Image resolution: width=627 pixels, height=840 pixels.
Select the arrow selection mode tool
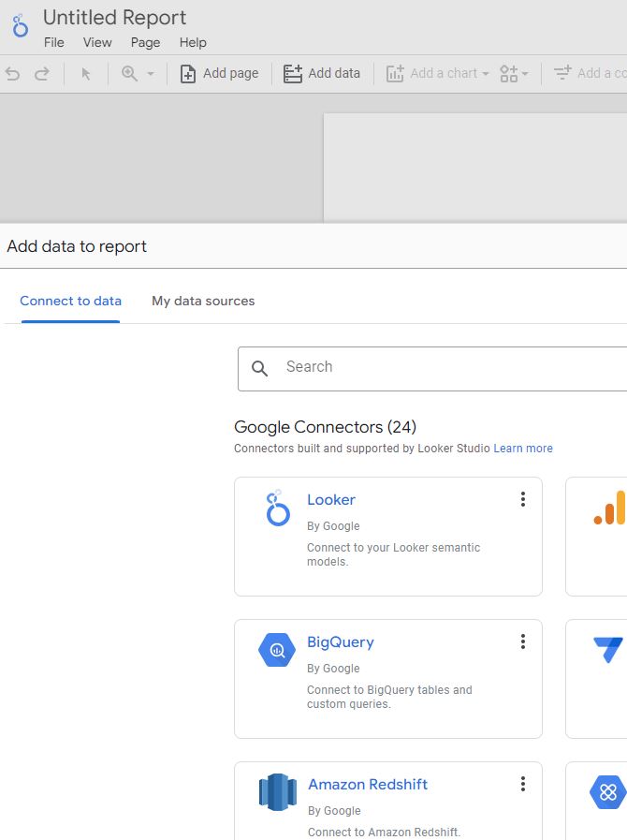click(86, 74)
